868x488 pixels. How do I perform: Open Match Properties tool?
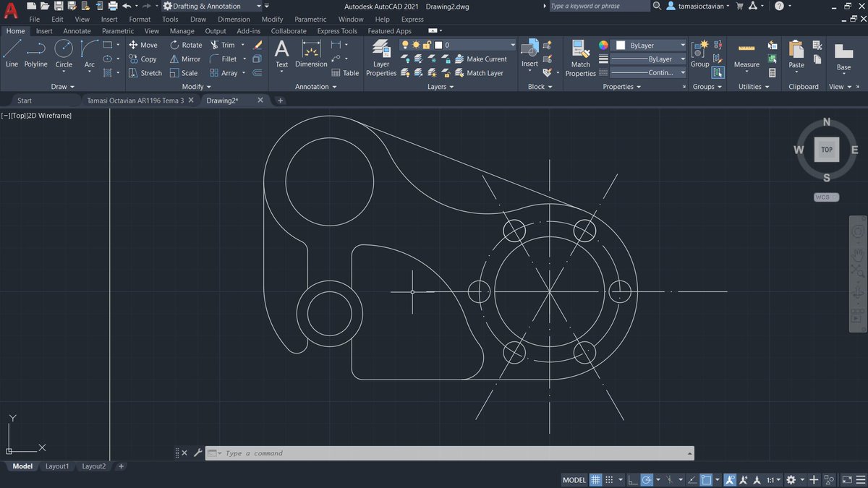(580, 58)
